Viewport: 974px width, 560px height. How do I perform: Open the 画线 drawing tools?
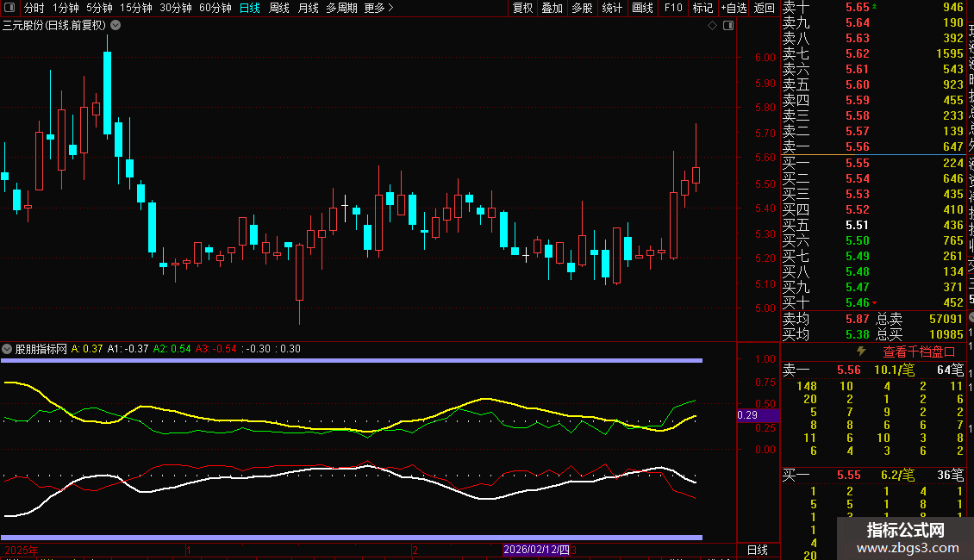[642, 8]
